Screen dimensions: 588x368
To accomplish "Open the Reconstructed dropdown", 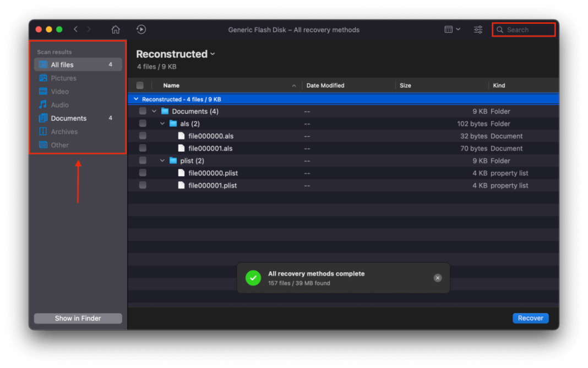I will pyautogui.click(x=213, y=54).
